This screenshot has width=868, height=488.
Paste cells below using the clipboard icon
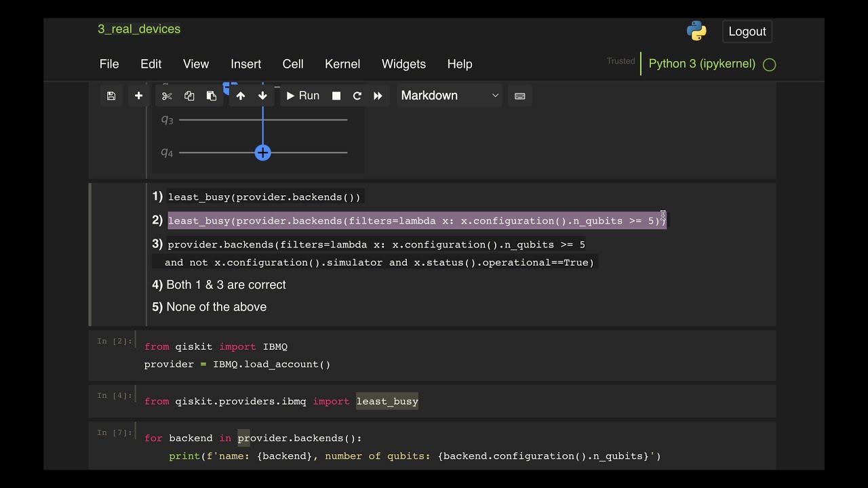212,96
